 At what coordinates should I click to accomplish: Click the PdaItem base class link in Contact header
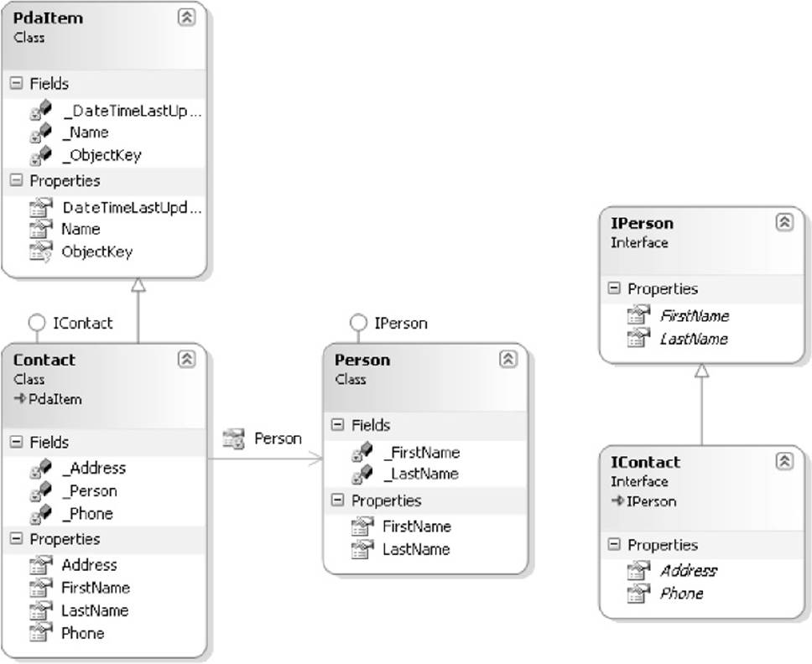55,399
